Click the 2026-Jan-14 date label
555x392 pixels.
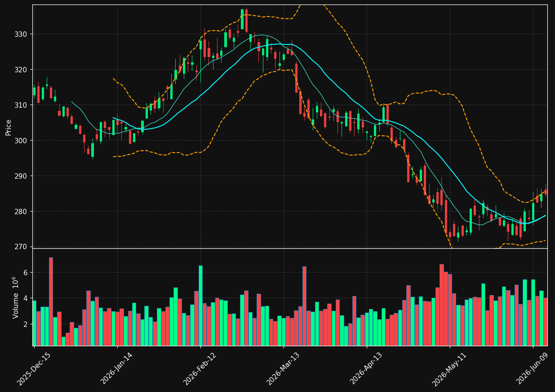tap(117, 369)
